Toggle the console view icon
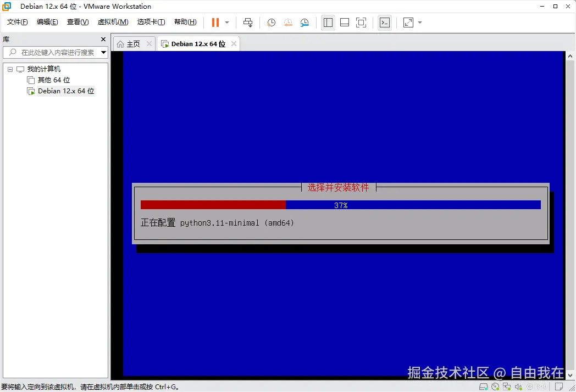Viewport: 576px width, 392px height. click(x=384, y=23)
